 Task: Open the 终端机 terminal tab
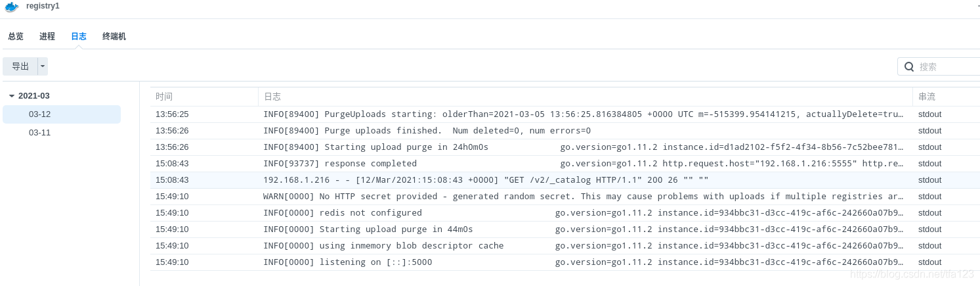[114, 37]
